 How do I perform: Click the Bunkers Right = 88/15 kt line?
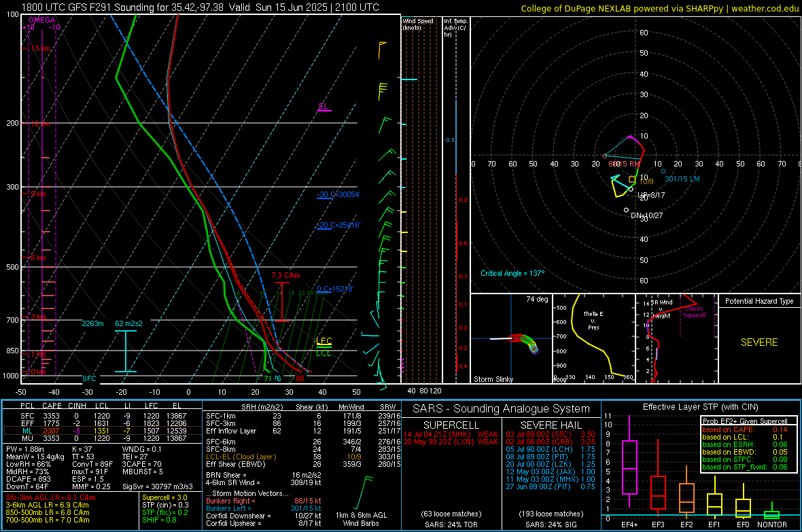tap(264, 501)
